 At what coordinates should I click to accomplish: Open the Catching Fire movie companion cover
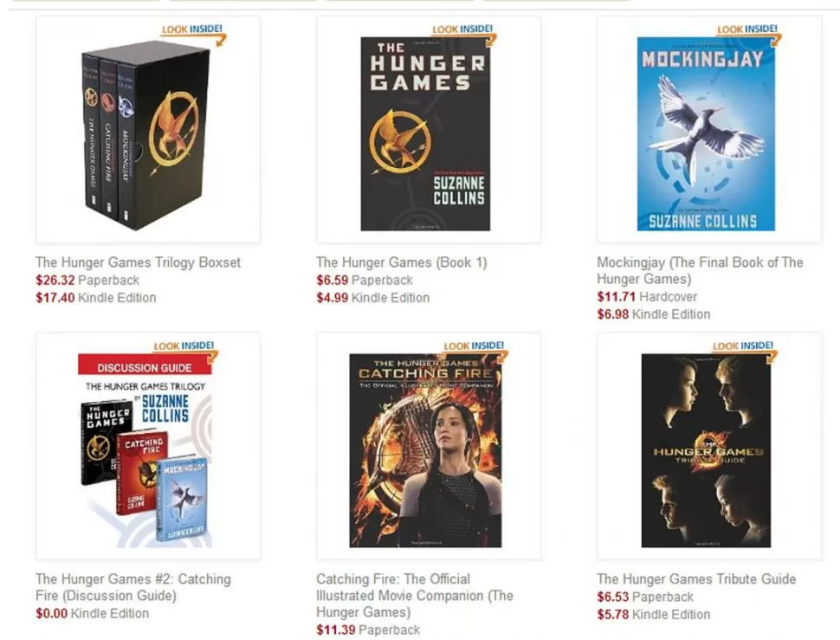click(425, 450)
